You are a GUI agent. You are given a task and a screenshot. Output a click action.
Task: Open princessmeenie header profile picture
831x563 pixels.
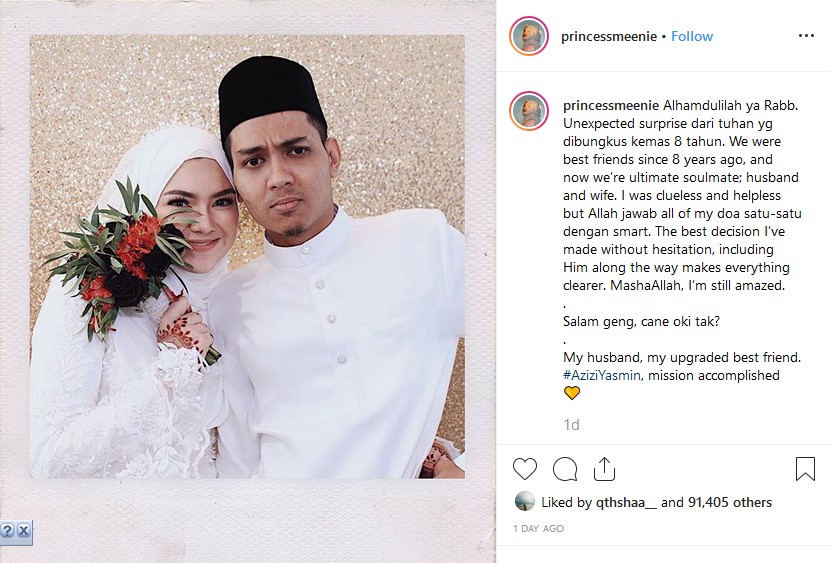click(528, 36)
